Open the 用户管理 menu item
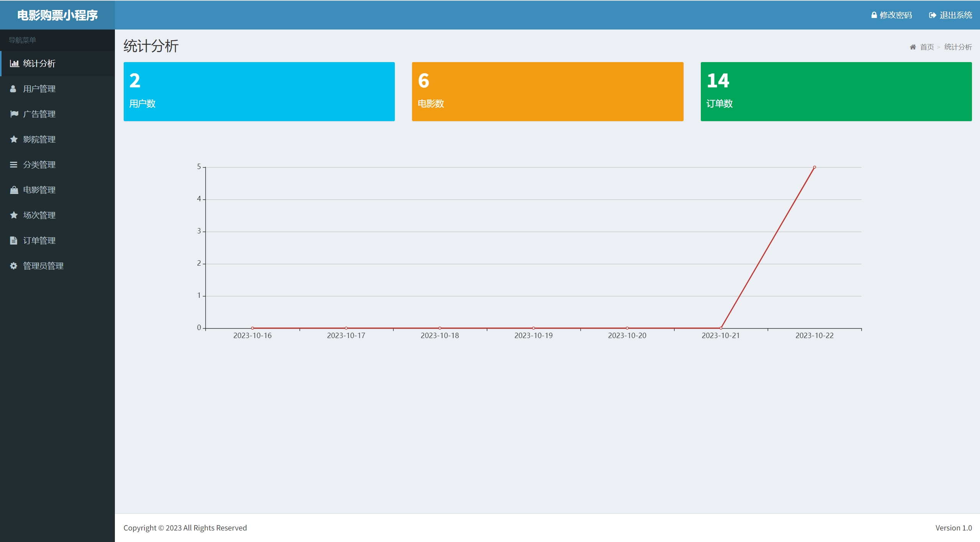The height and width of the screenshot is (542, 980). coord(39,89)
